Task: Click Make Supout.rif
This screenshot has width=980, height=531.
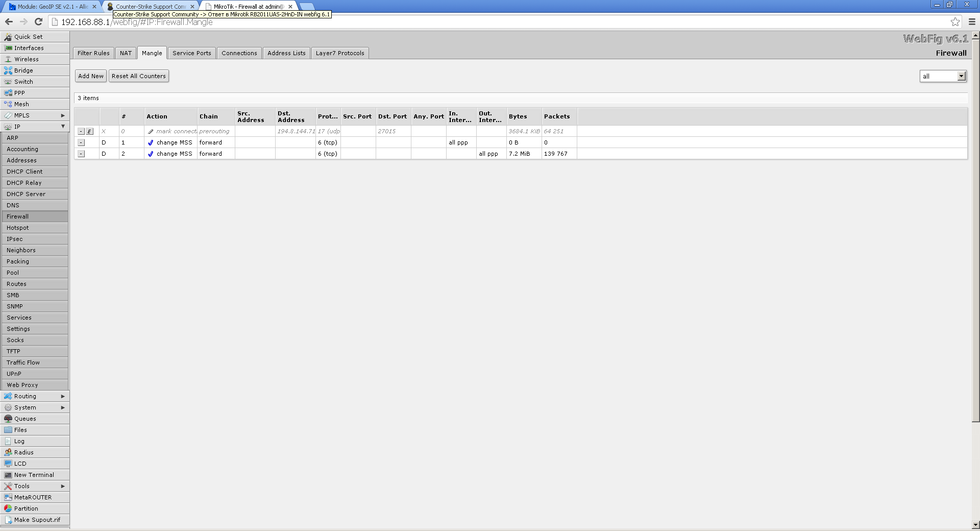Action: (35, 520)
